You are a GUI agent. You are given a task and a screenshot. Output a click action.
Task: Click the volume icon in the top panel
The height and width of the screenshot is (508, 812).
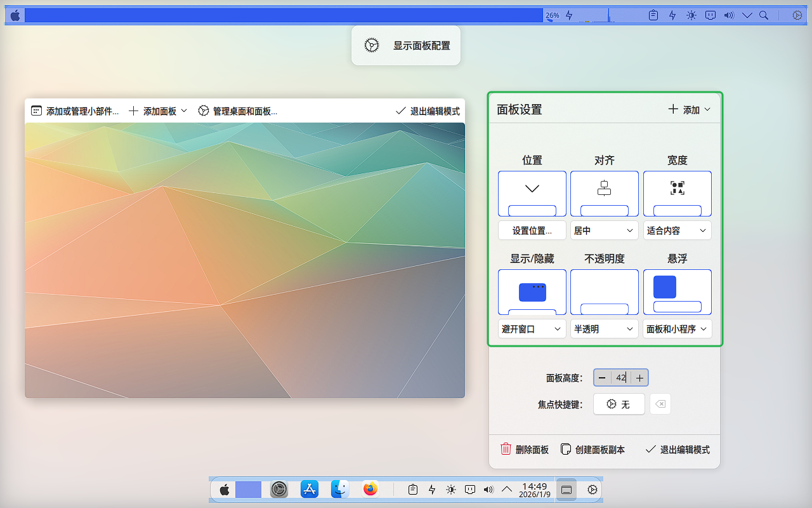(x=729, y=15)
